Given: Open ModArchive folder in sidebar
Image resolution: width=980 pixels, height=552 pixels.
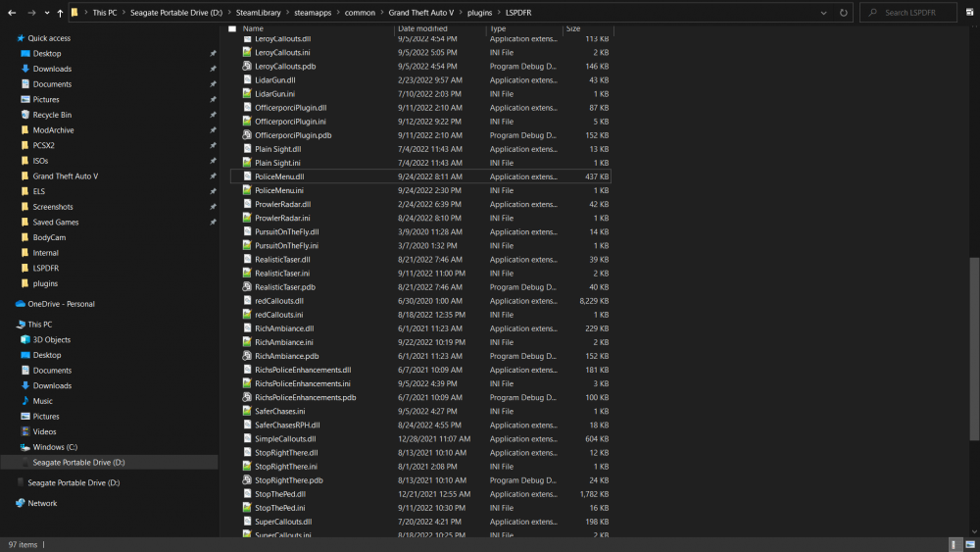Looking at the screenshot, I should pyautogui.click(x=53, y=130).
